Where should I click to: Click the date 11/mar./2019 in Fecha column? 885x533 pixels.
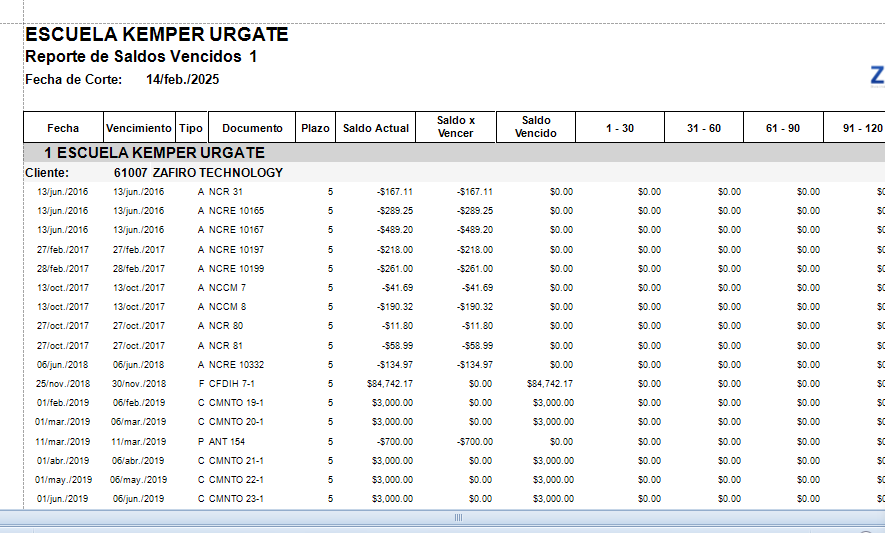(x=63, y=442)
